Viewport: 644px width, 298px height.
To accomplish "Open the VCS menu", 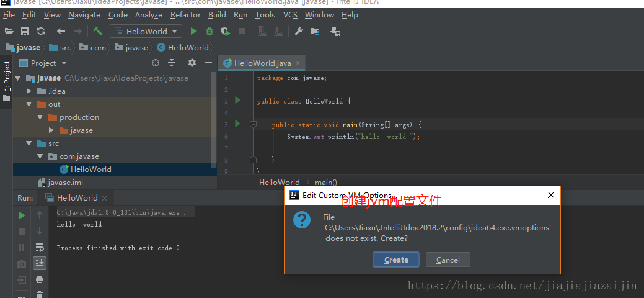I will [290, 15].
